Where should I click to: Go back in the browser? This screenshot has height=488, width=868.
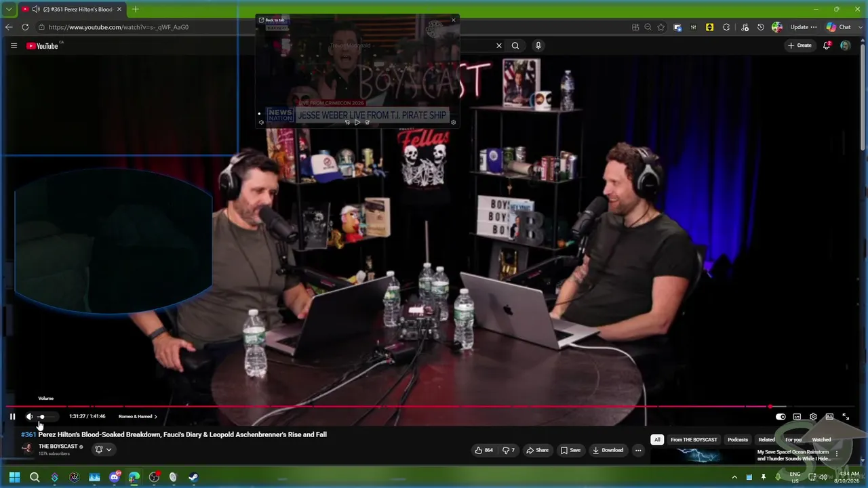pos(9,27)
